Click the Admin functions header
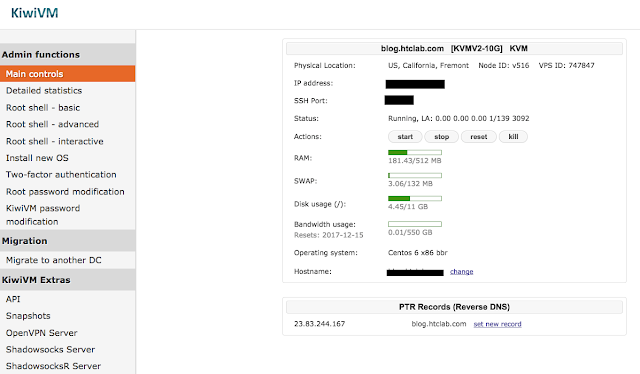 pyautogui.click(x=67, y=54)
